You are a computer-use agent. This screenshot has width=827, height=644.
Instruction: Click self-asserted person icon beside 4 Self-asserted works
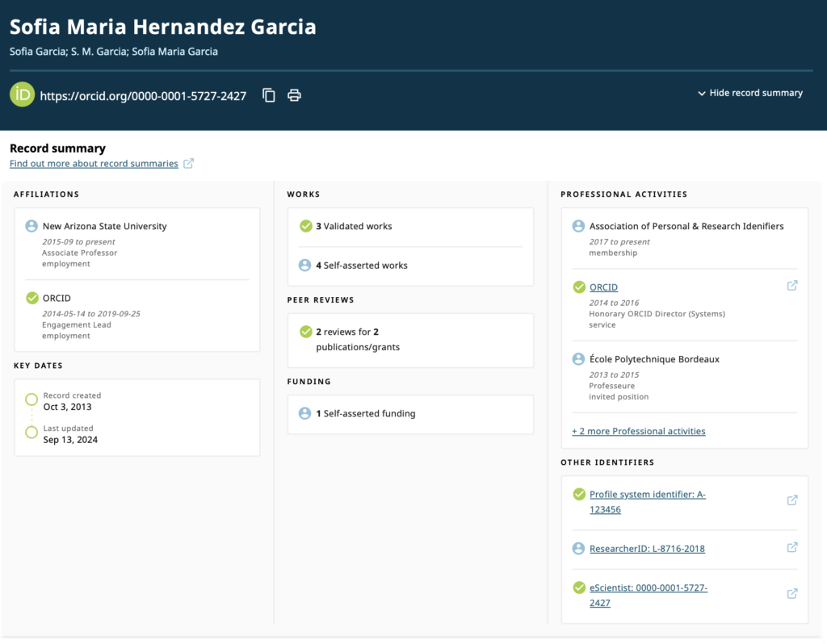[306, 265]
